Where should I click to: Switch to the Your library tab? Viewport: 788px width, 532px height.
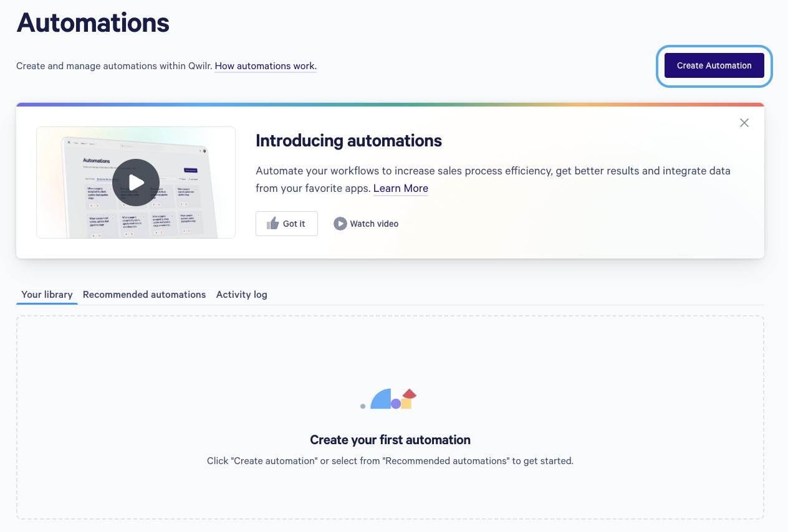pyautogui.click(x=47, y=295)
